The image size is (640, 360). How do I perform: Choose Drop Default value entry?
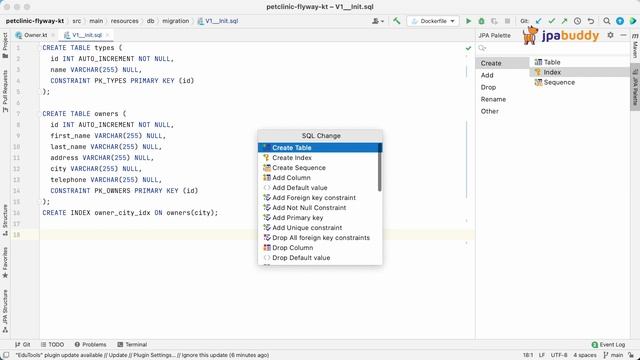(x=318, y=258)
